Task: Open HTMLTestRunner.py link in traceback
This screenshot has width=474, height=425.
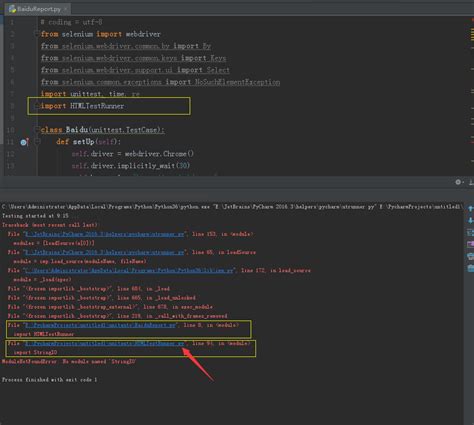Action: click(104, 343)
